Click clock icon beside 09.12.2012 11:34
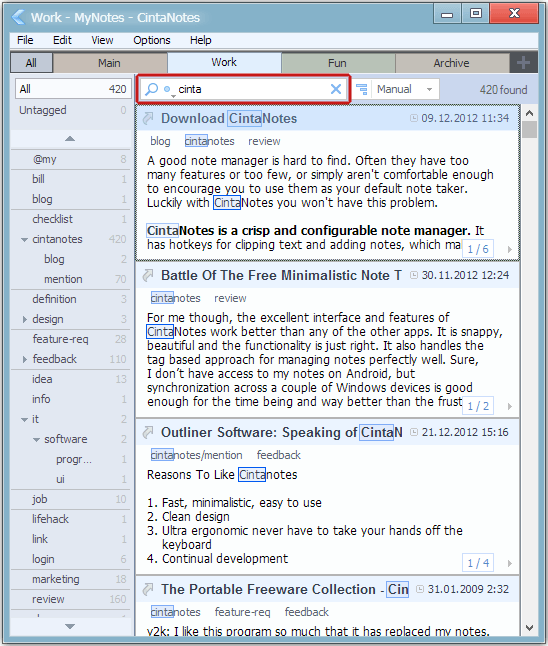 point(414,118)
